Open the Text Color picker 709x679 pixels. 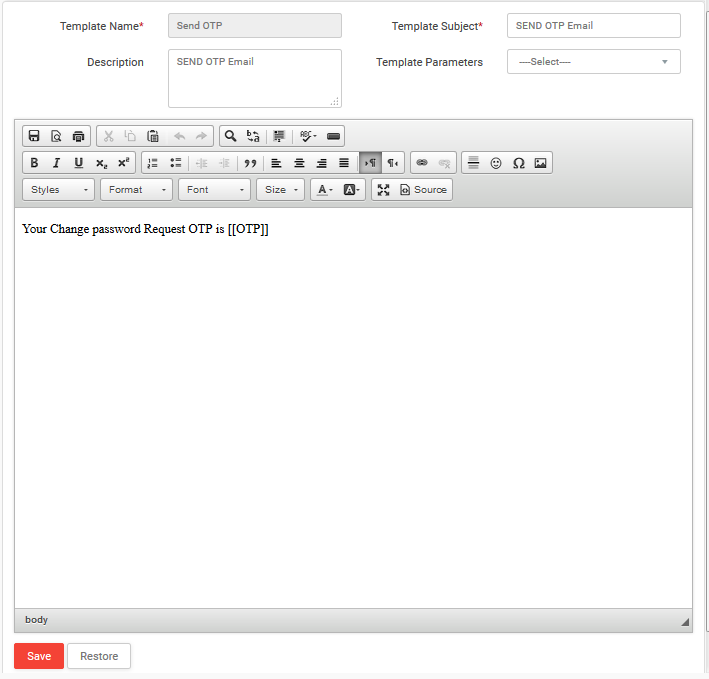point(325,189)
